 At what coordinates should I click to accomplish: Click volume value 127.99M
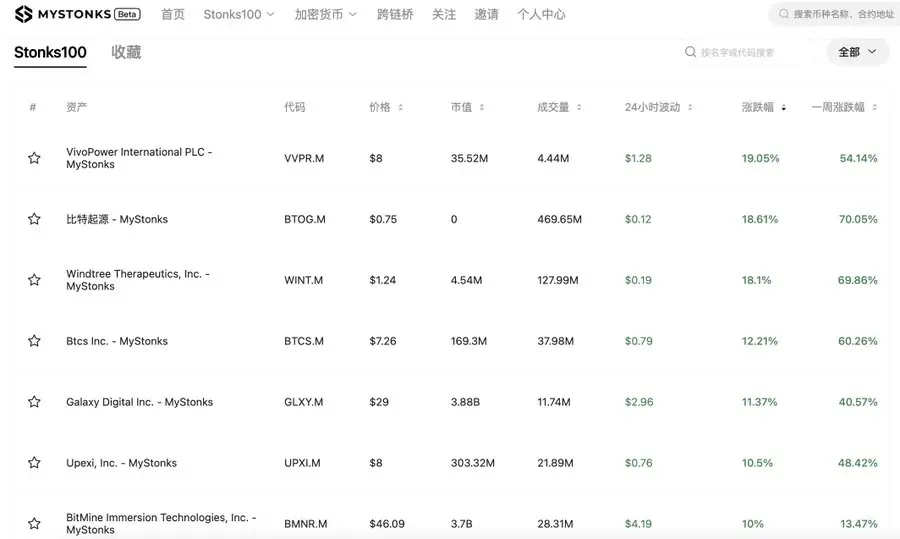558,280
